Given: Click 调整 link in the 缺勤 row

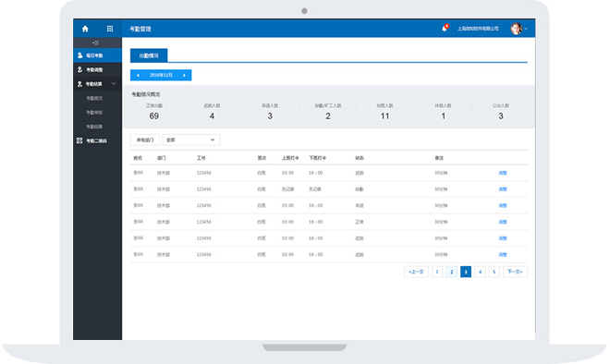Looking at the screenshot, I should pos(503,189).
